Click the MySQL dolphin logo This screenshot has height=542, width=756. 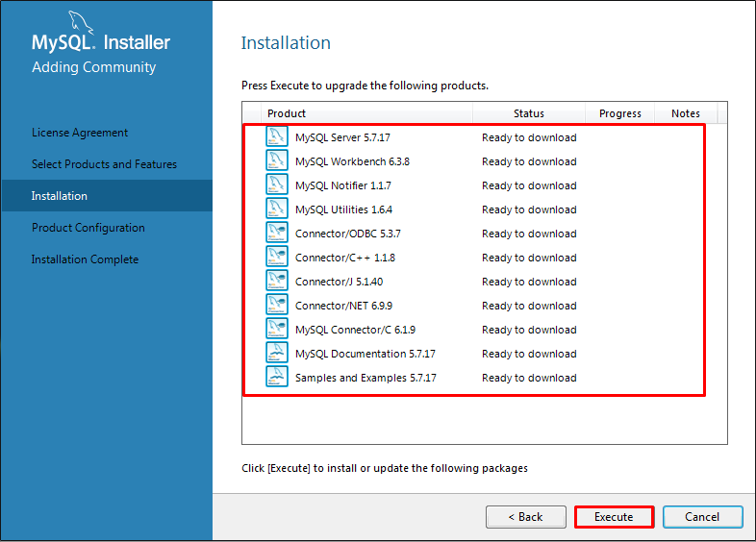(80, 22)
